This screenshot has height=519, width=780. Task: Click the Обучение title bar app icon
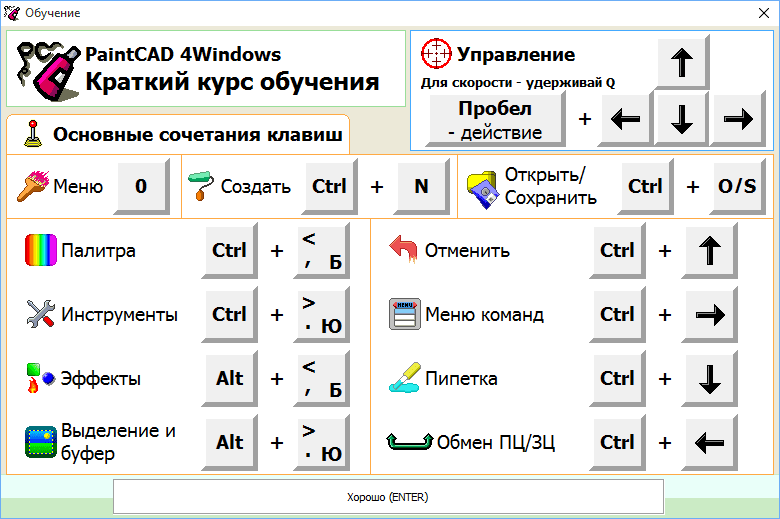click(11, 13)
